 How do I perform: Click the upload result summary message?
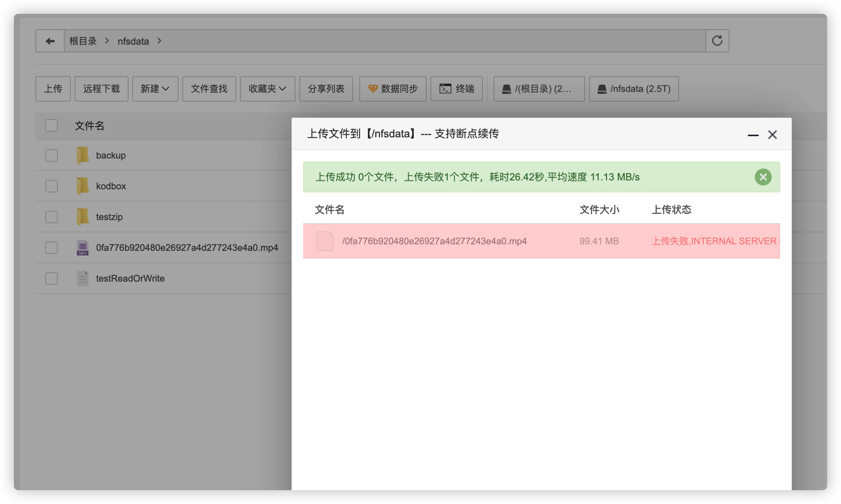coord(477,177)
